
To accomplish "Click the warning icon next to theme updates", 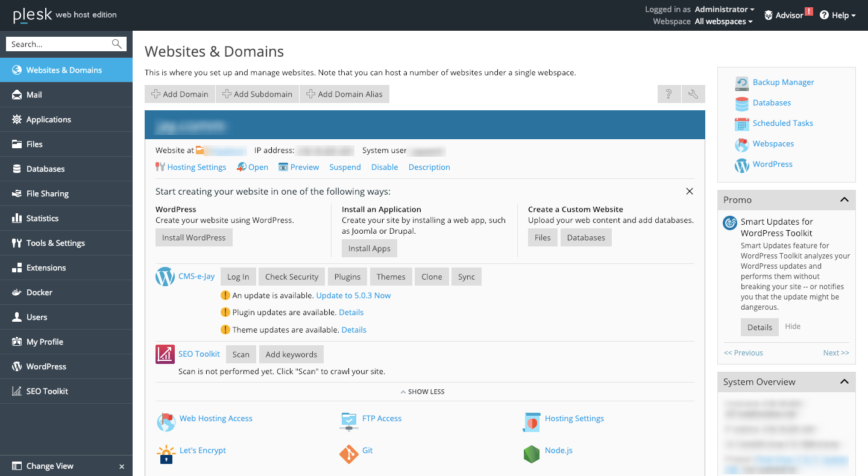I will [x=225, y=330].
